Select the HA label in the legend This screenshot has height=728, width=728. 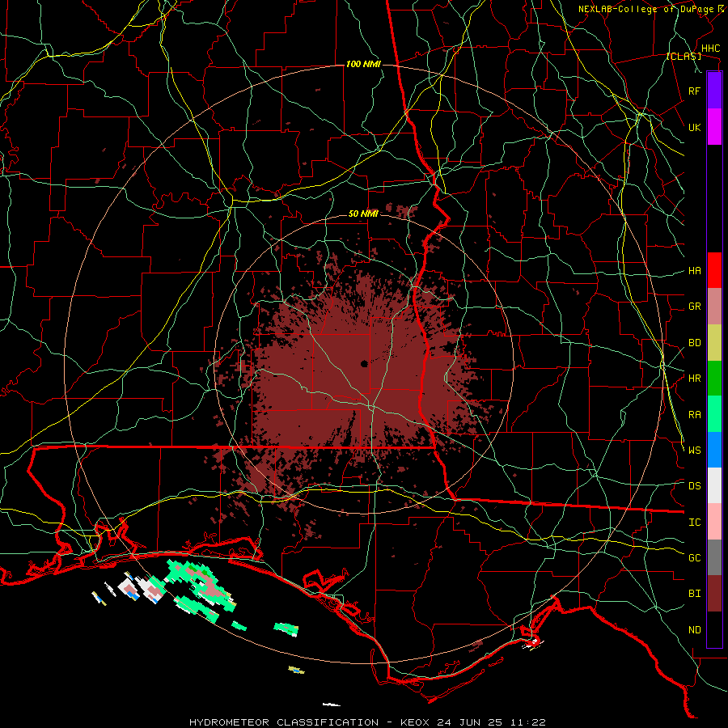(694, 270)
